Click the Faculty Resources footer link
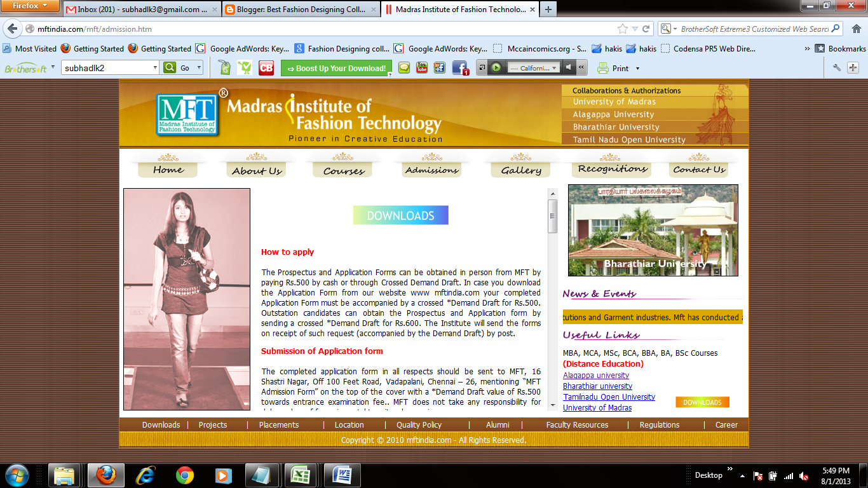The height and width of the screenshot is (488, 868). pos(577,425)
